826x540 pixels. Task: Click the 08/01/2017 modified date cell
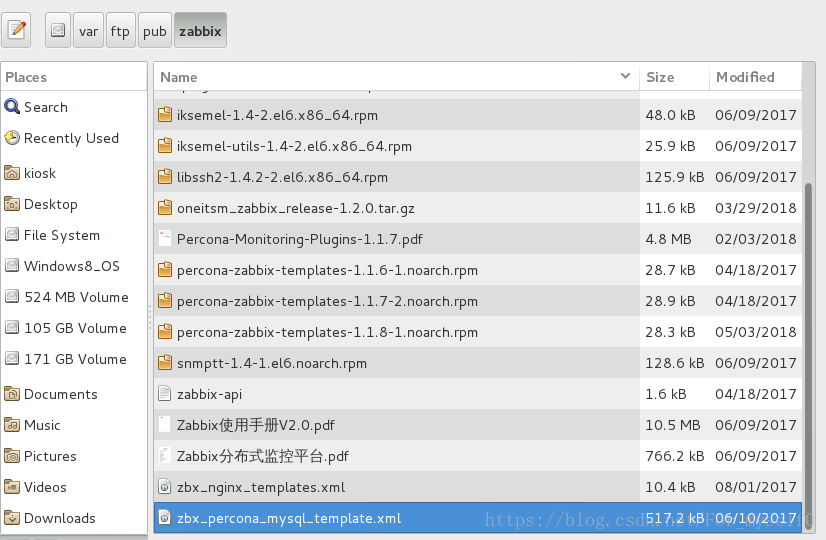755,487
